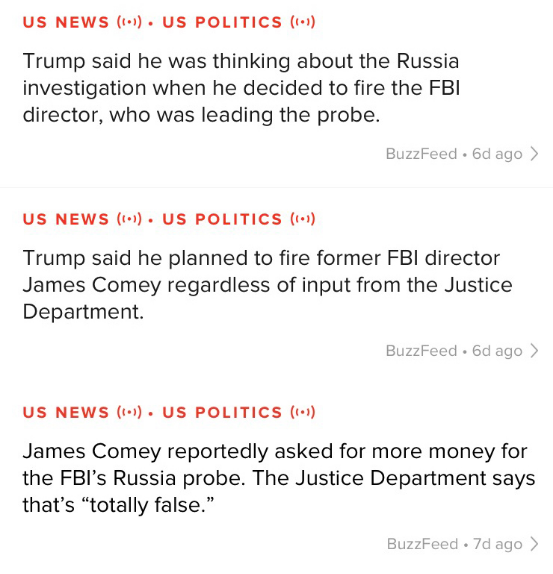The width and height of the screenshot is (553, 574).
Task: Select first US NEWS category tag
Action: pos(66,22)
